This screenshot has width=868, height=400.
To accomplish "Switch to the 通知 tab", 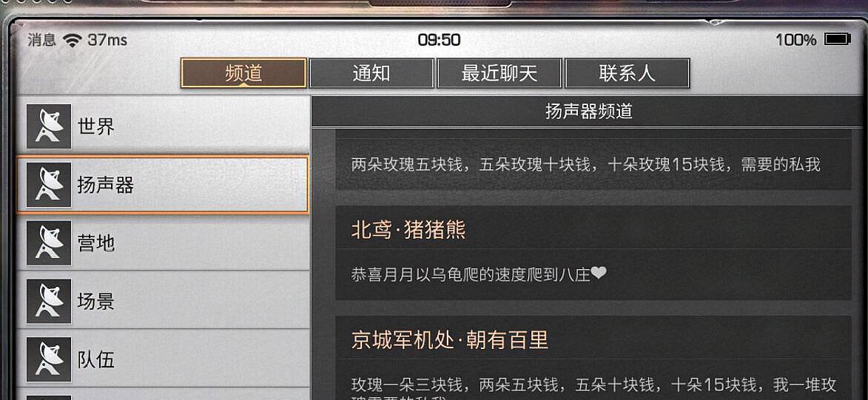I will (371, 73).
